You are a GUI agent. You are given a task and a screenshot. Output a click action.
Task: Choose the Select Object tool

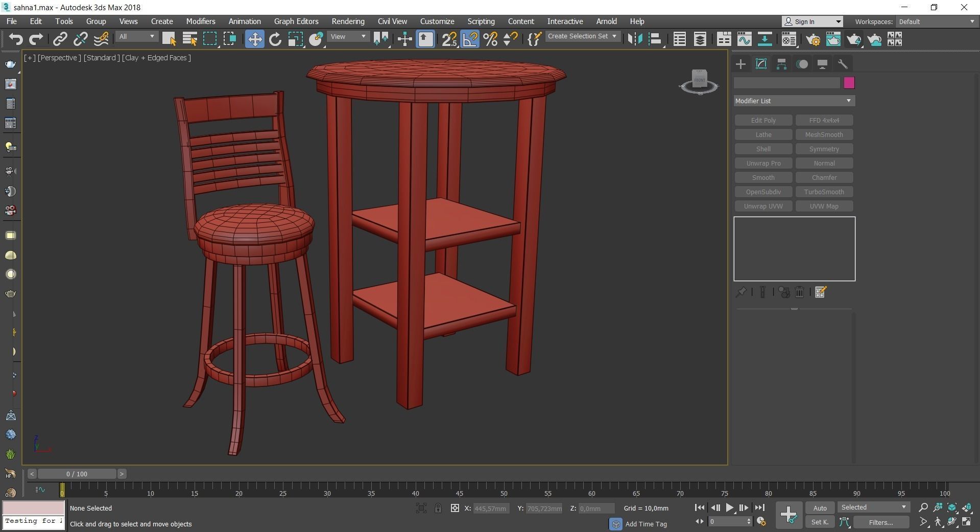point(169,39)
